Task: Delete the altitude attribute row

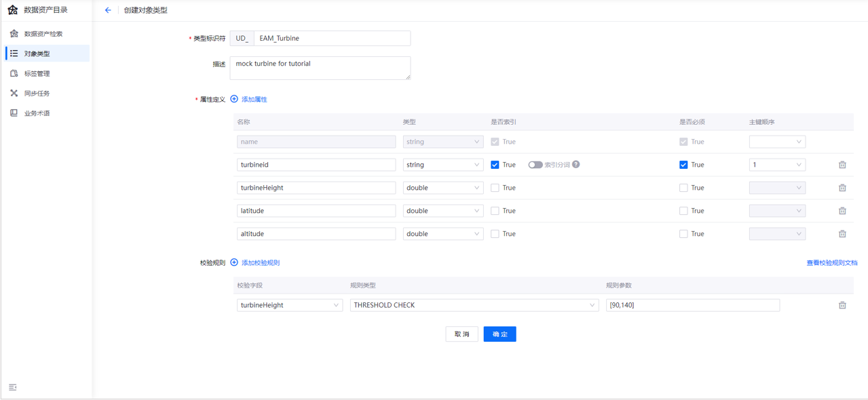Action: (x=842, y=234)
